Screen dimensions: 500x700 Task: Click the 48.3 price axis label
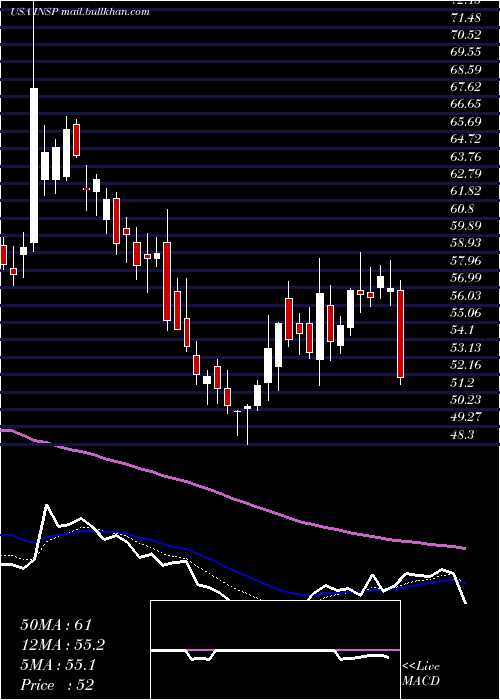[463, 435]
